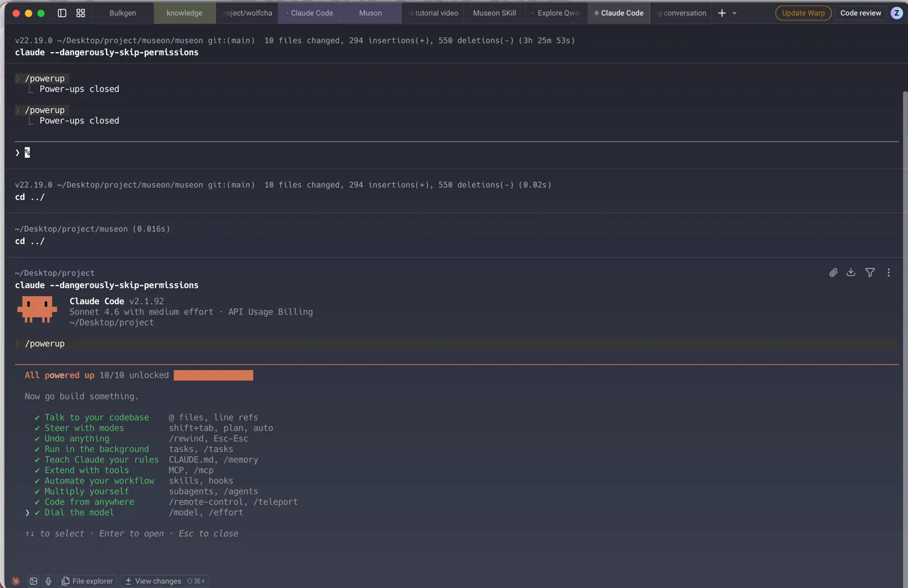The image size is (908, 588).
Task: Toggle the Warp sidebar panel icon
Action: 62,13
